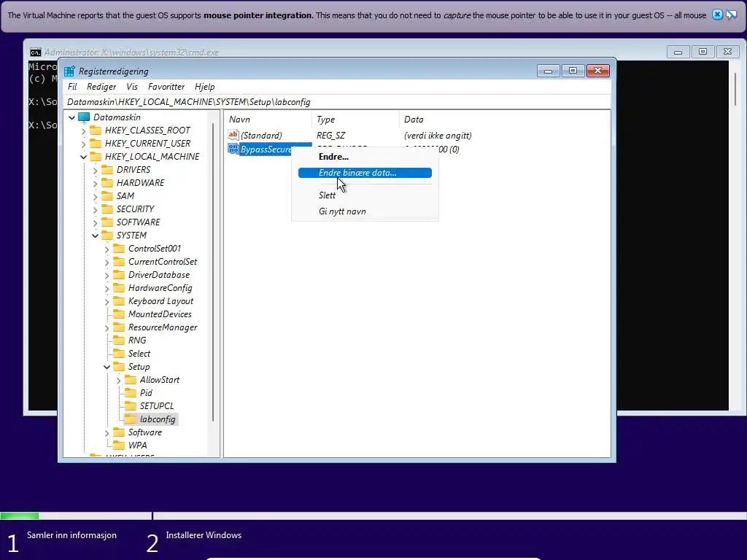Select the CurrentControlSet folder icon
This screenshot has height=560, width=747.
[119, 262]
